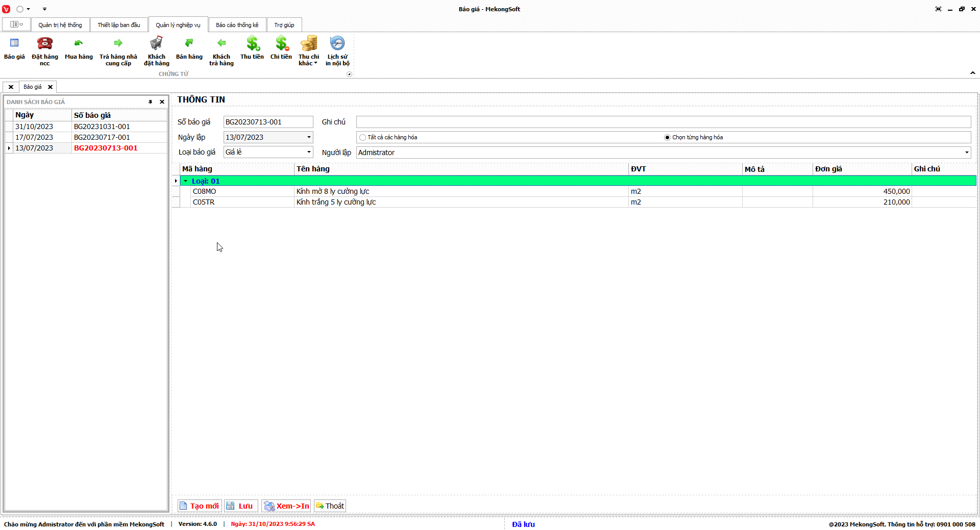
Task: Click the Tên hàng column header
Action: click(461, 169)
